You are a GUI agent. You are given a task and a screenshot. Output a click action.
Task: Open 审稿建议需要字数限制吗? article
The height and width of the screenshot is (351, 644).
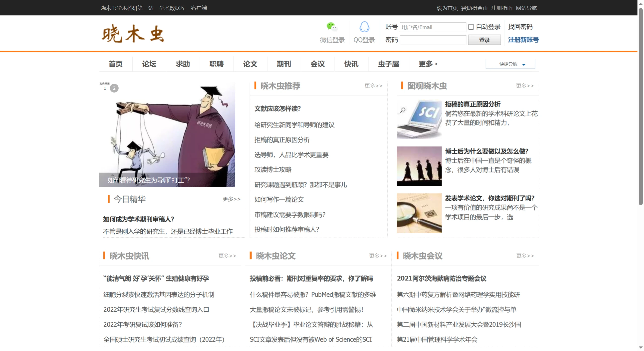(x=290, y=215)
